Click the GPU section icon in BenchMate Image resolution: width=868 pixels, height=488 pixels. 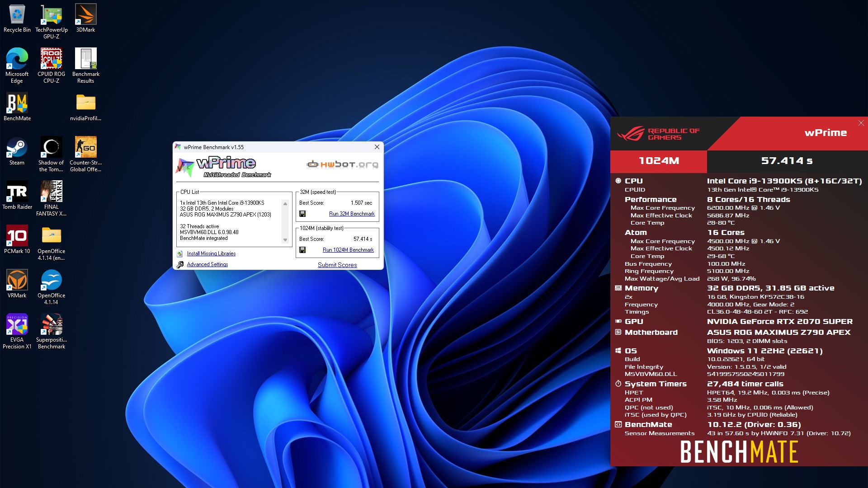pos(618,321)
